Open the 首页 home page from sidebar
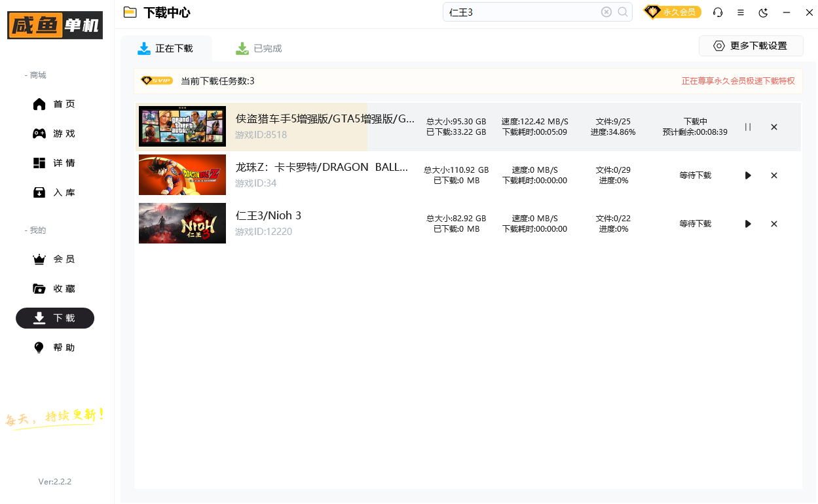Screen dimensions: 818x504 coord(54,103)
